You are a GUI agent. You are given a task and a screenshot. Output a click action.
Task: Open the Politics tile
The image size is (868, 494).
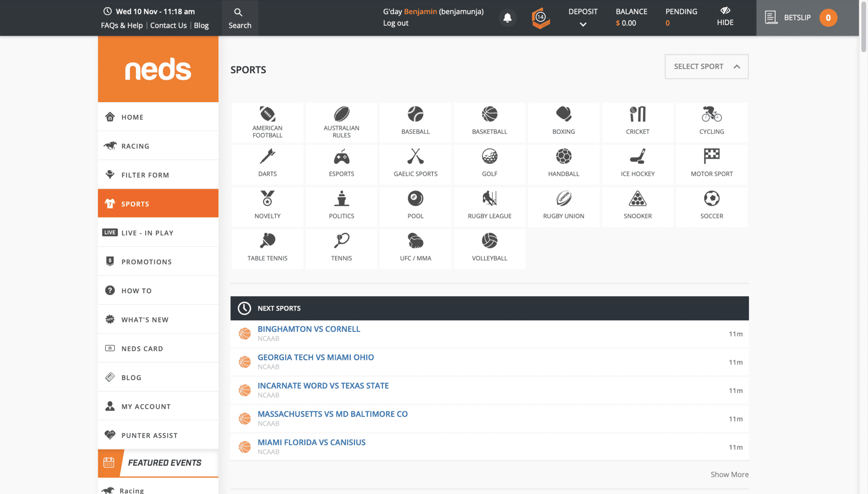[x=342, y=207]
